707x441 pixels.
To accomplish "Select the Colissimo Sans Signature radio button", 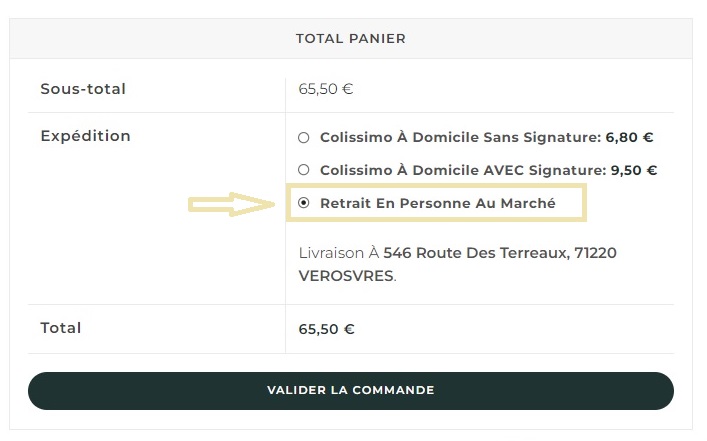I will click(304, 138).
